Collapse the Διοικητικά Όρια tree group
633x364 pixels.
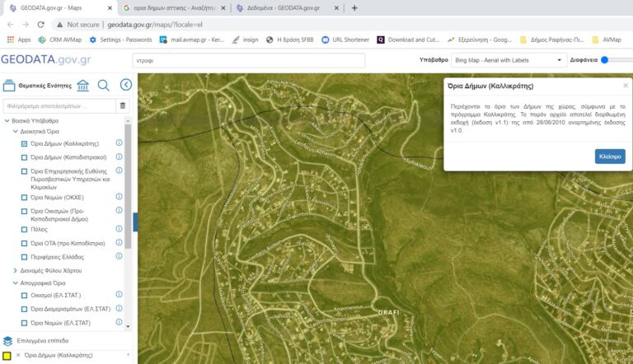(15, 131)
